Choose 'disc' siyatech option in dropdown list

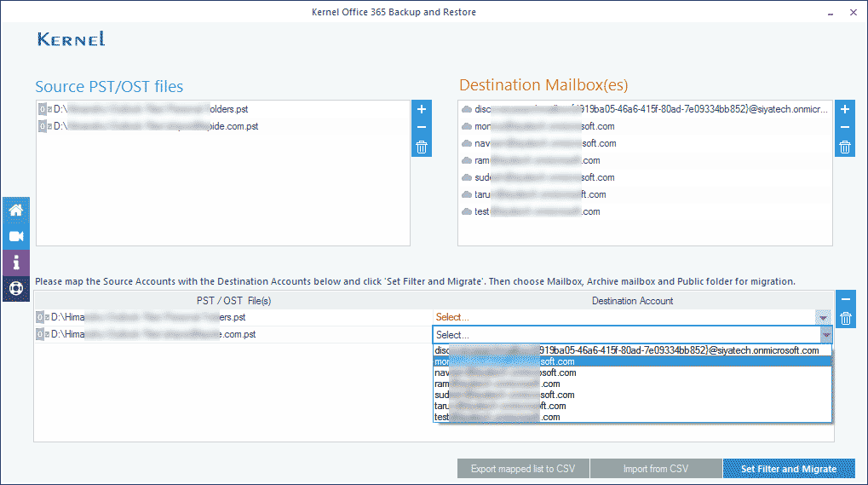point(632,350)
